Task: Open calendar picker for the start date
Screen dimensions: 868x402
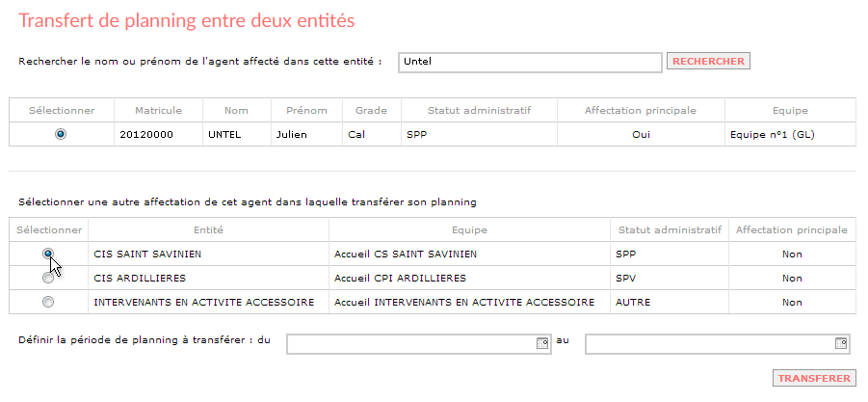Action: pyautogui.click(x=542, y=343)
